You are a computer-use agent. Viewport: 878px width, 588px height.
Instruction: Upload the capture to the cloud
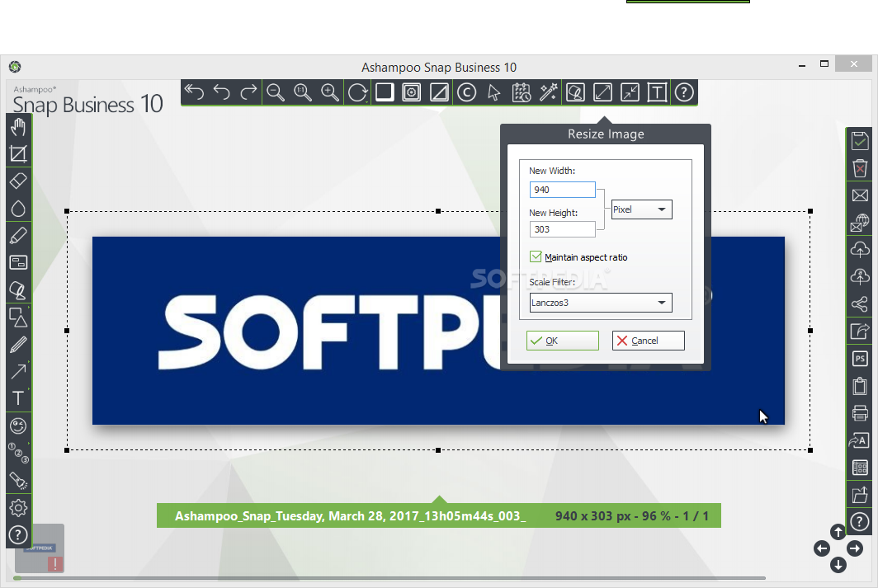860,250
